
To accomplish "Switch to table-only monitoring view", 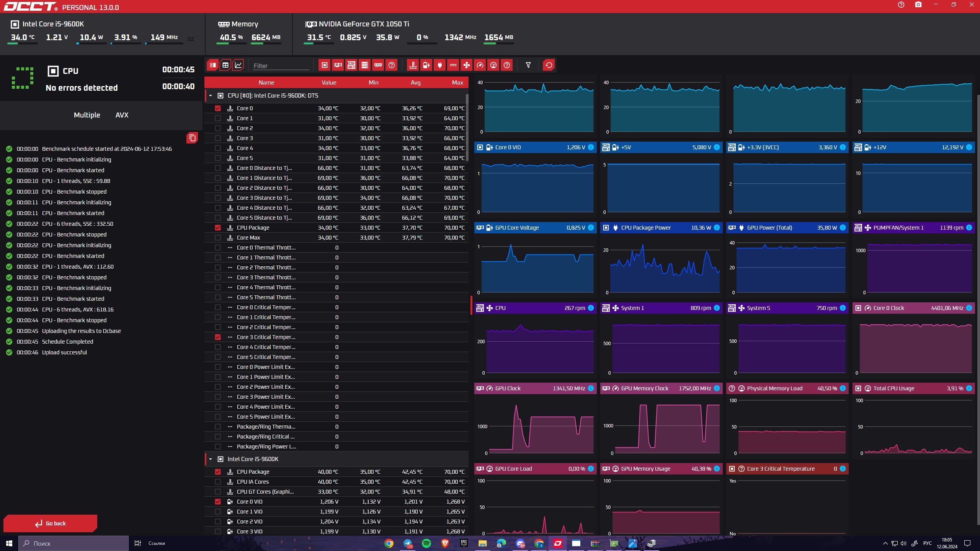I will click(x=225, y=65).
